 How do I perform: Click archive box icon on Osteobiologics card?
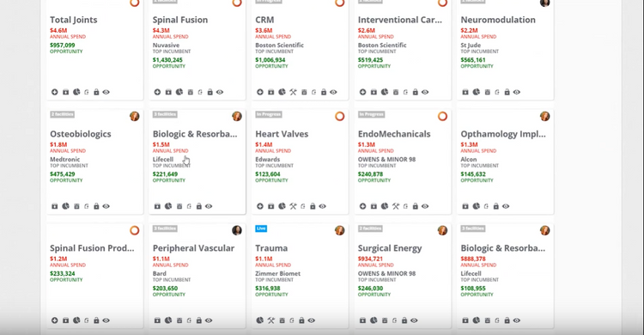[55, 206]
